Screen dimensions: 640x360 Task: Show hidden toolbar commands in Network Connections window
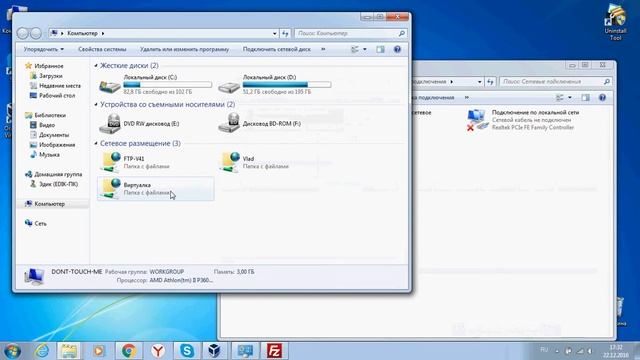coord(467,98)
